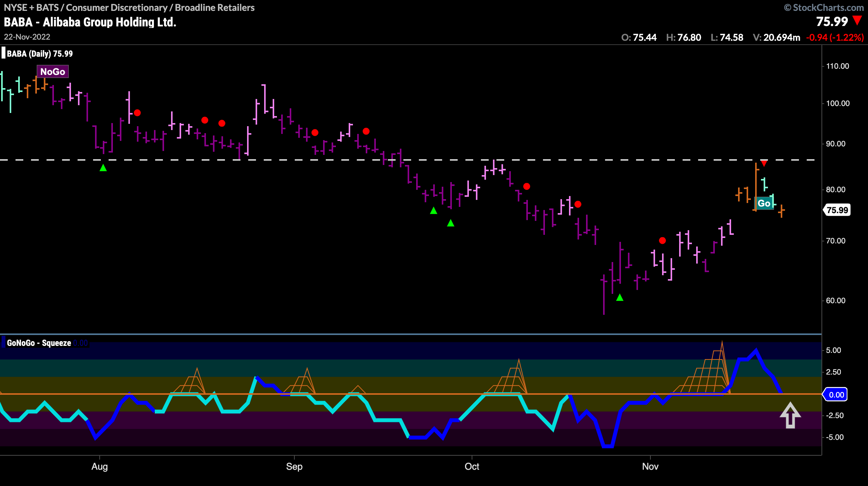Click the Broadline Retailers breadcrumb text
Viewport: 868px width, 486px height.
215,8
